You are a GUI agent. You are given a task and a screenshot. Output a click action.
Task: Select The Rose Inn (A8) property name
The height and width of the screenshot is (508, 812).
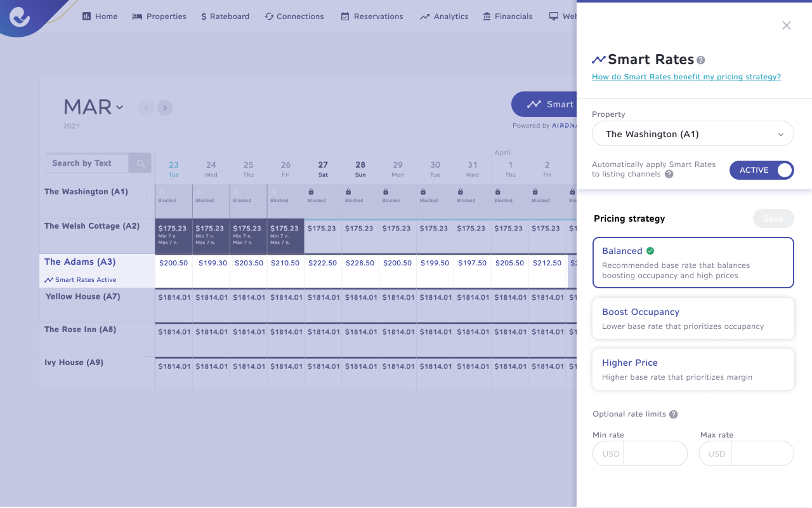point(81,330)
